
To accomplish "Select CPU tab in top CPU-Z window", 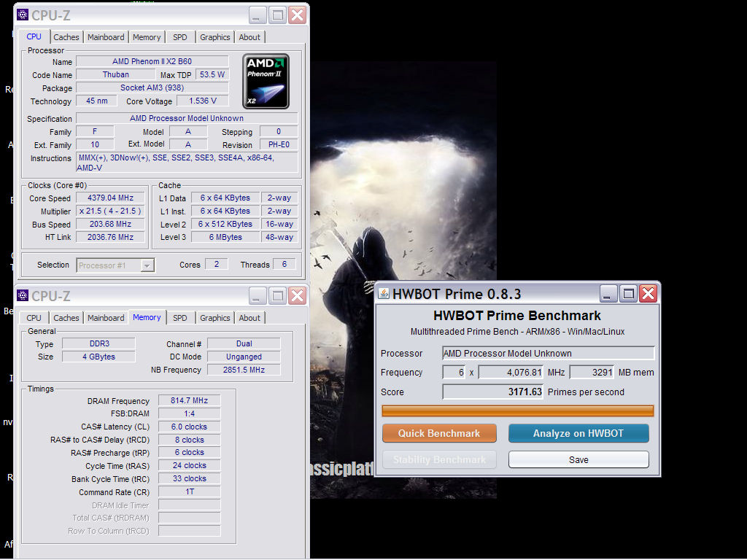I will point(34,36).
